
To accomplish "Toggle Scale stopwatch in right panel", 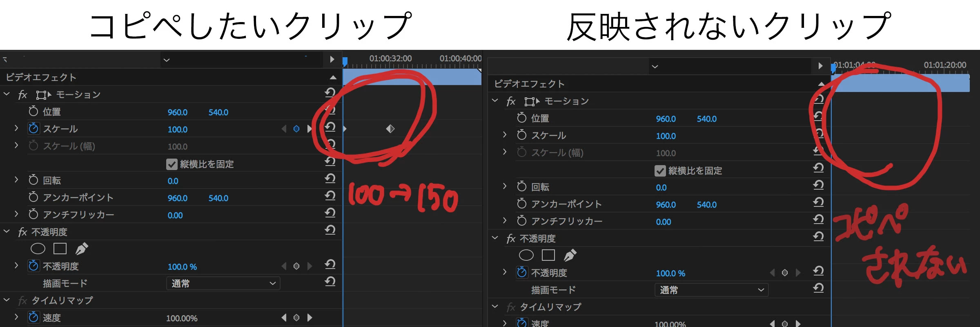I will [522, 135].
